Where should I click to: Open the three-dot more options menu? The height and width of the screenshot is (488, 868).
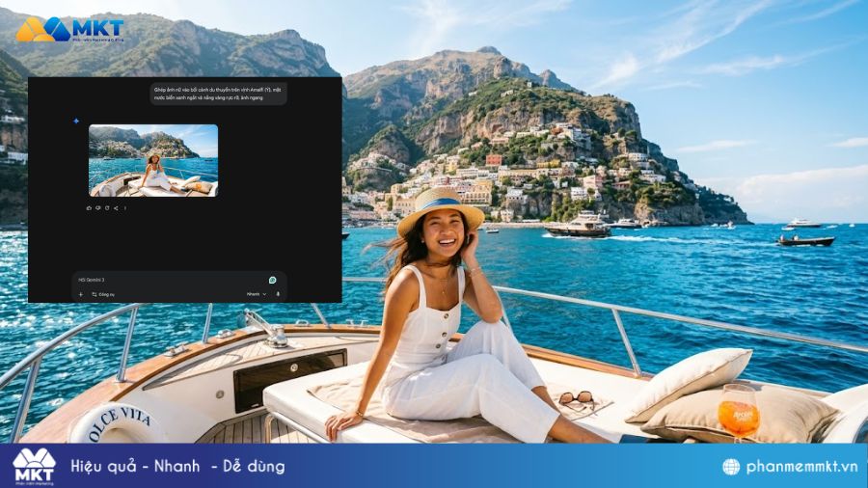pos(124,207)
